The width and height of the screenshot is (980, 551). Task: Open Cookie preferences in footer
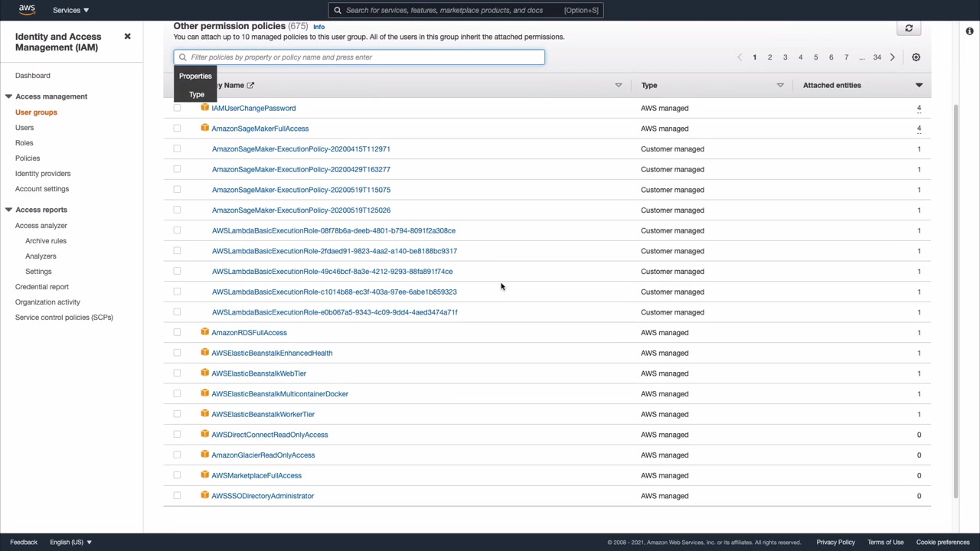click(x=942, y=542)
